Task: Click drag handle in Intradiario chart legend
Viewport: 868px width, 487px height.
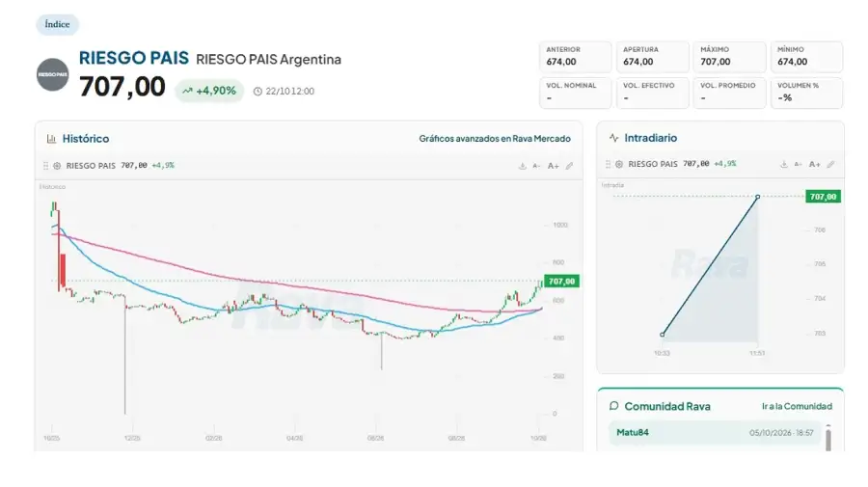Action: 608,164
